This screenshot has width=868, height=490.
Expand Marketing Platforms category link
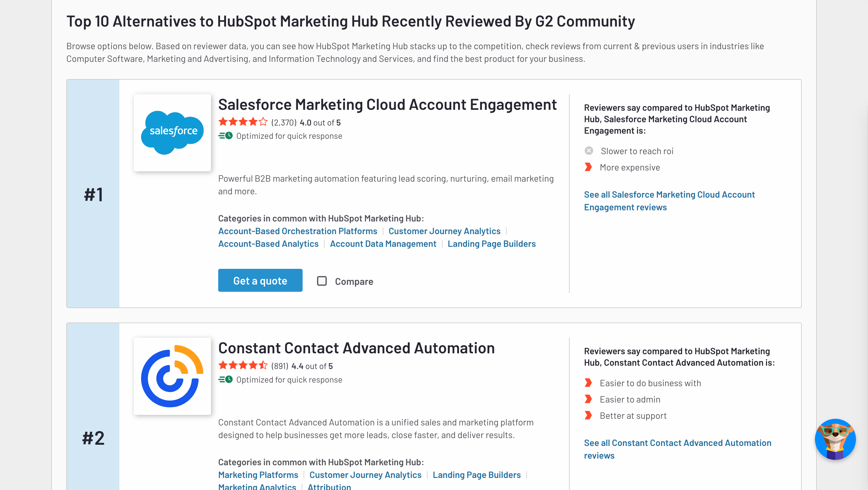[x=258, y=474]
